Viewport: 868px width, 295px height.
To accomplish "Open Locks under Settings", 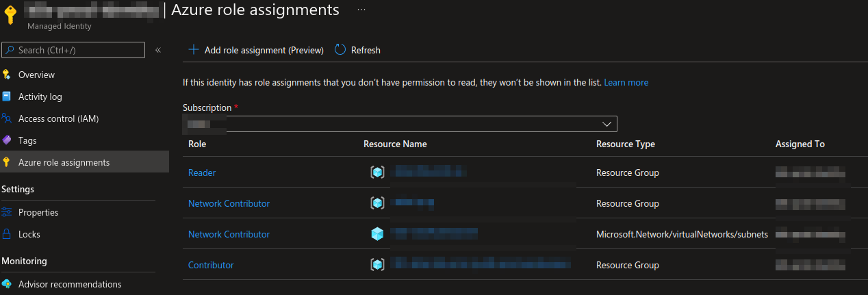I will tap(29, 234).
